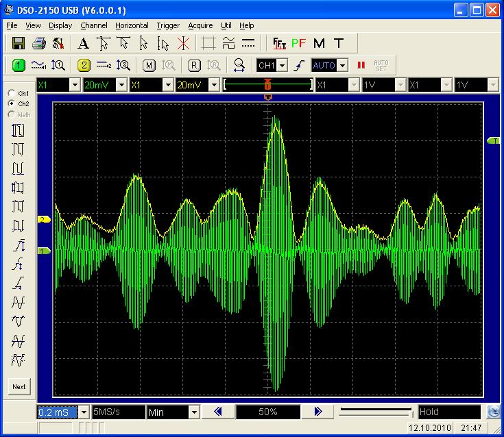Screen dimensions: 504x437
Task: Click the Next button in sidebar
Action: tap(19, 386)
